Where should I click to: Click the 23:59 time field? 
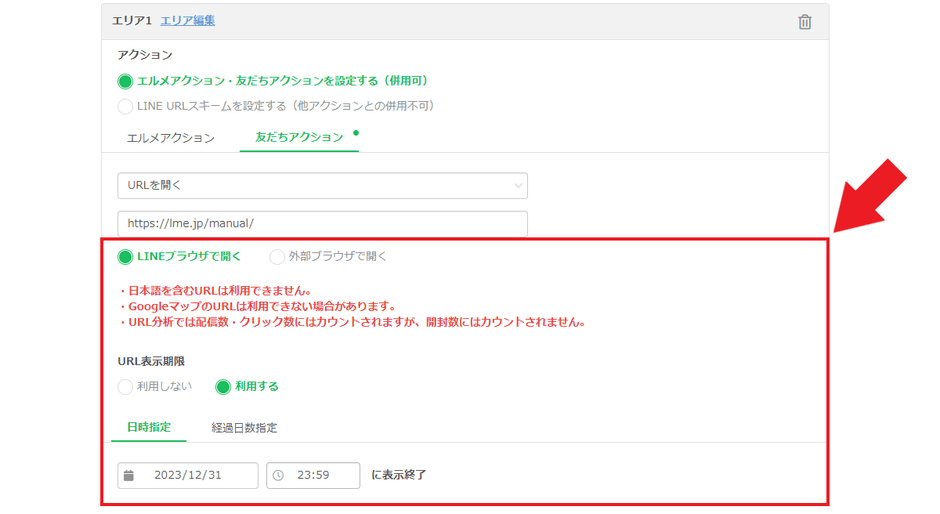(x=313, y=475)
